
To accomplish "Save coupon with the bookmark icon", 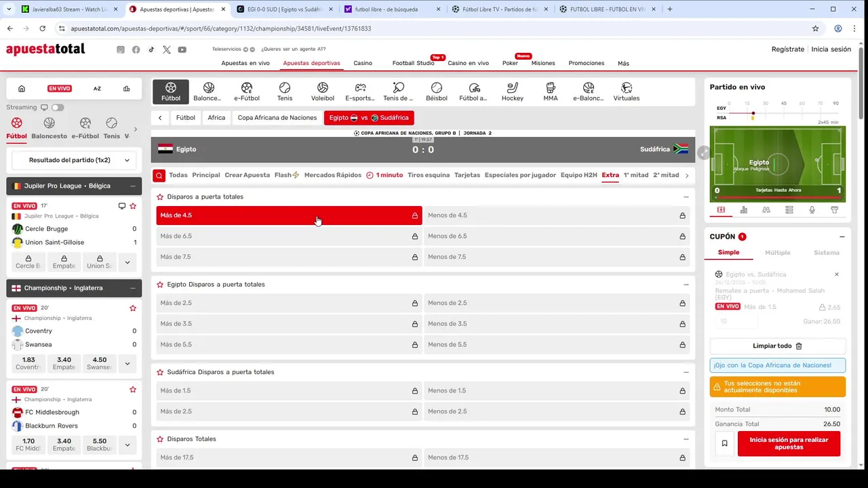I will [x=724, y=443].
